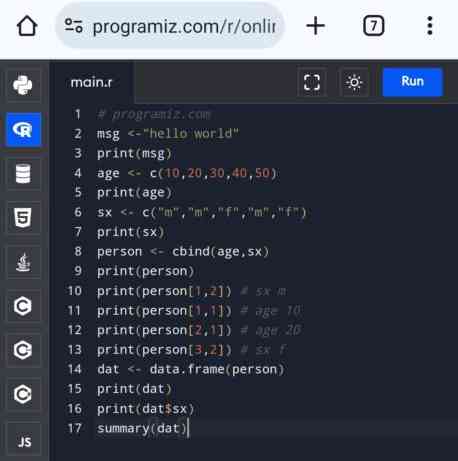This screenshot has height=461, width=458.
Task: Open the C compiler hexagon icon
Action: (23, 306)
